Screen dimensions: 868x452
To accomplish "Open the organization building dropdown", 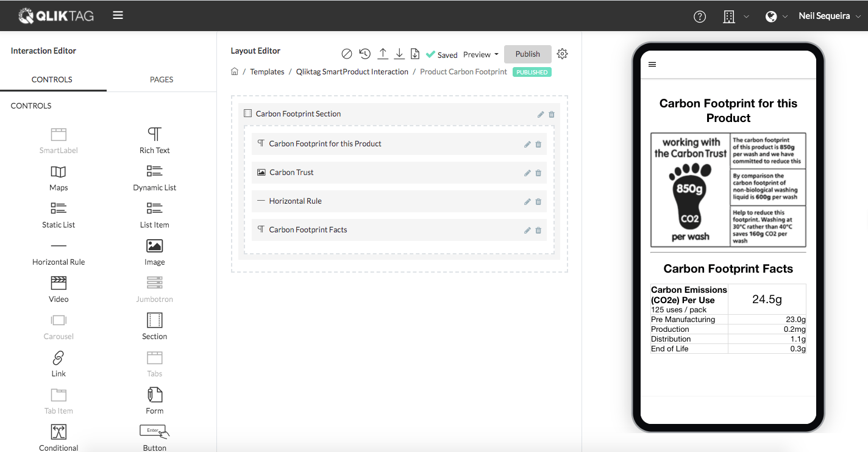I will (736, 16).
